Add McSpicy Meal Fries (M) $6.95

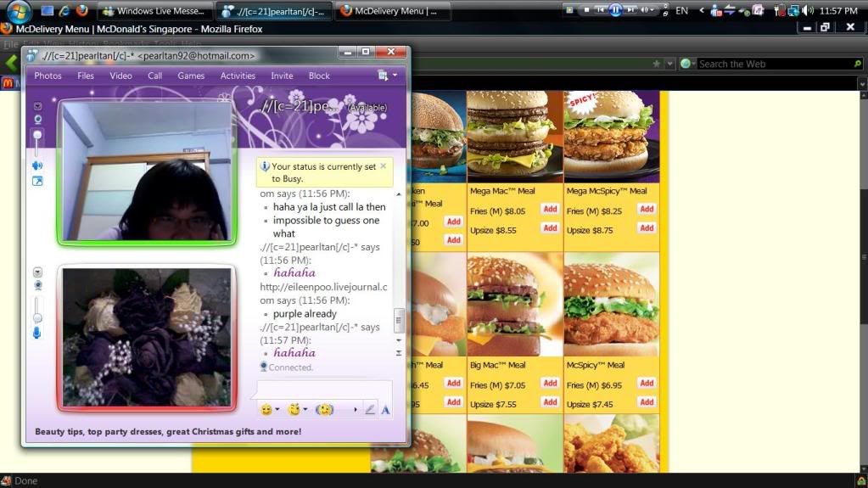pyautogui.click(x=647, y=383)
